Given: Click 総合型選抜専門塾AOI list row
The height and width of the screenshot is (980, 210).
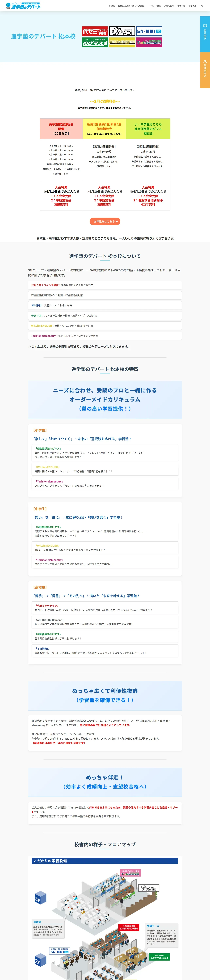Looking at the screenshot, I should click(x=105, y=295).
